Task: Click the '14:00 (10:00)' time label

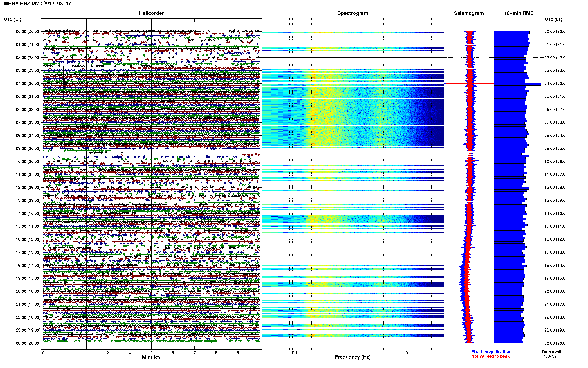Action: coord(28,213)
